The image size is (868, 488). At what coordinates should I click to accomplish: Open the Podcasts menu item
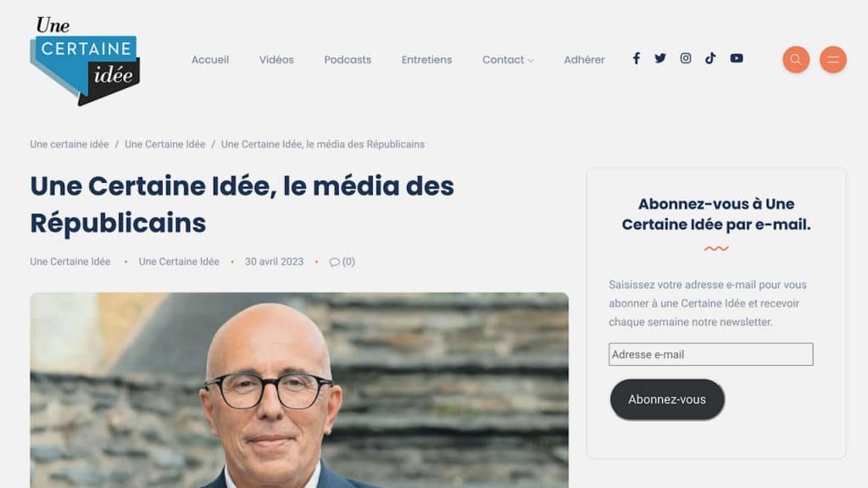coord(348,60)
